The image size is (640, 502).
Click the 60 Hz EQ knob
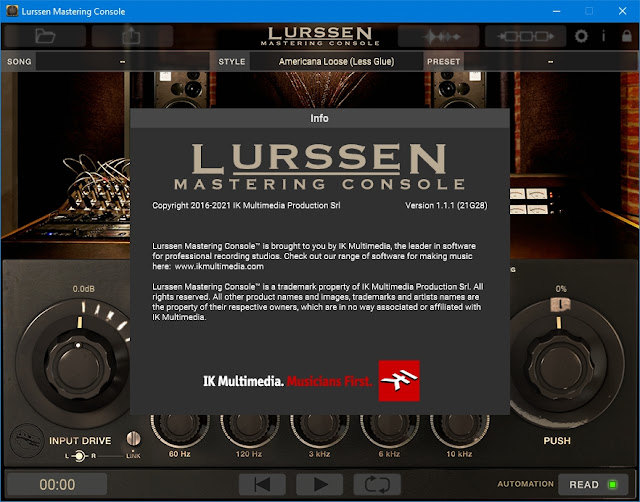tap(180, 431)
